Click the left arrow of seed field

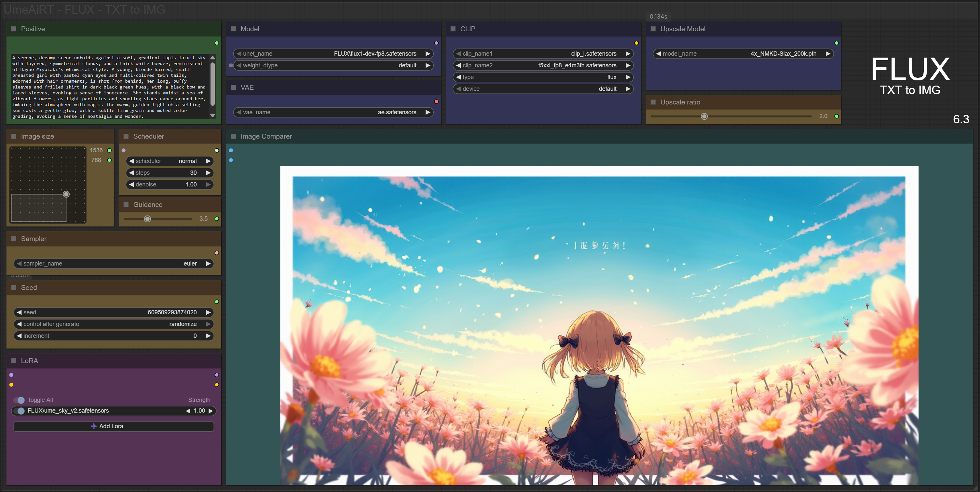[x=19, y=312]
